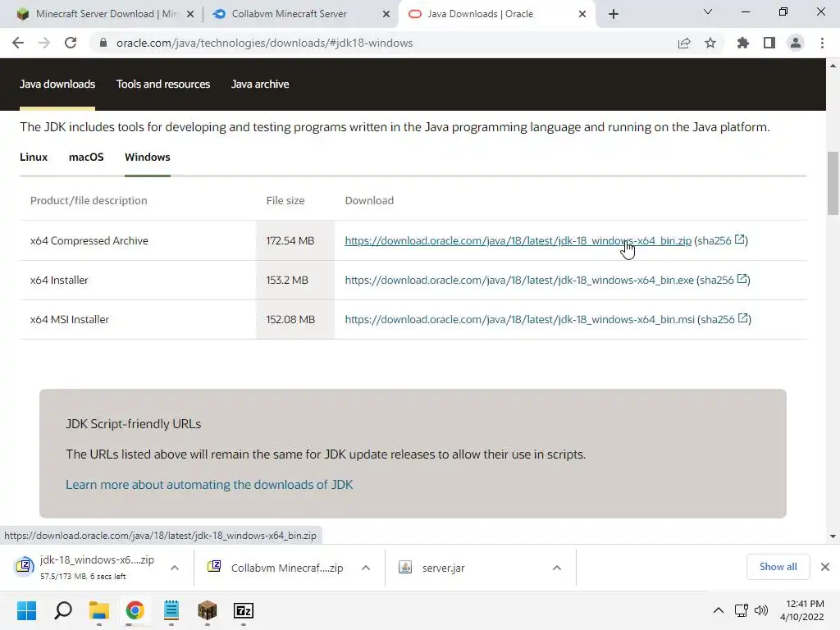This screenshot has height=630, width=840.
Task: Toggle Chrome side panel icon
Action: pyautogui.click(x=769, y=43)
